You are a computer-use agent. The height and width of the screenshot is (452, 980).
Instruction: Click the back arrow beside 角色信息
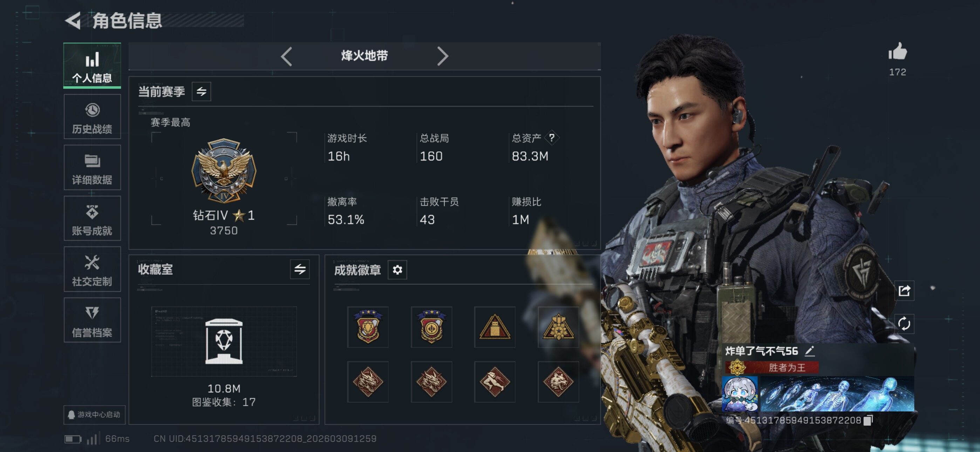(73, 21)
